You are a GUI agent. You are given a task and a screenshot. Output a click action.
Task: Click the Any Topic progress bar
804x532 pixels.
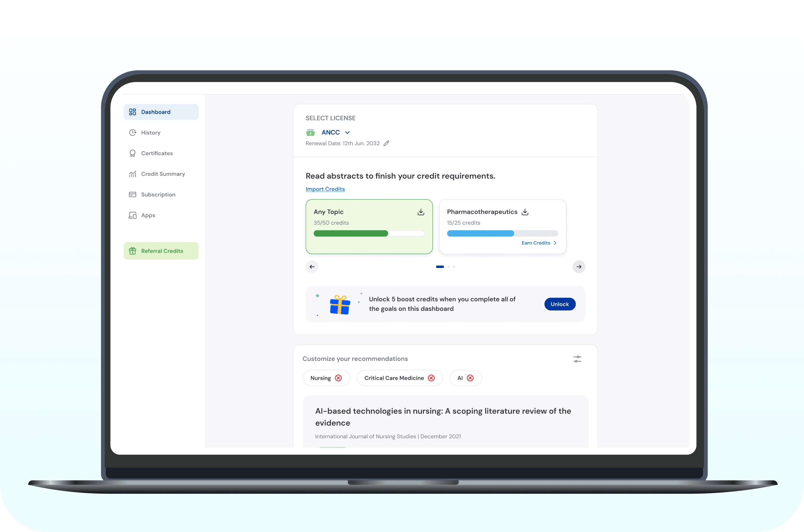pos(369,233)
